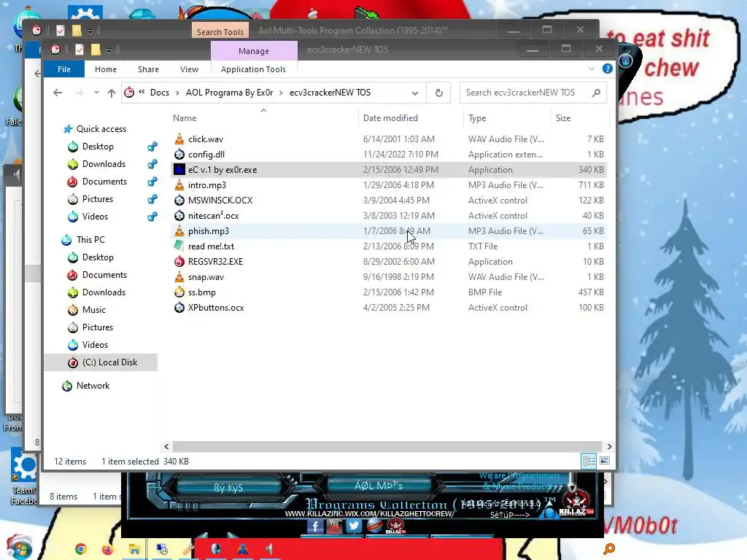Switch to Large icons view in status bar

tap(605, 461)
